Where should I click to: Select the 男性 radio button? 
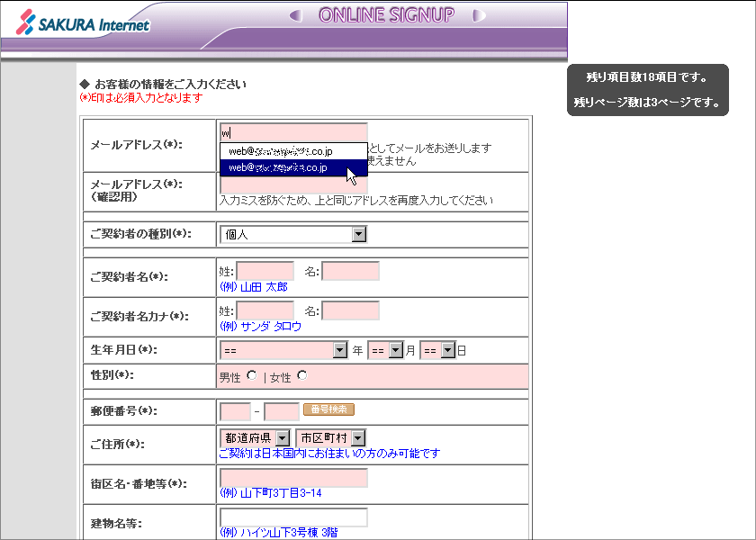251,375
